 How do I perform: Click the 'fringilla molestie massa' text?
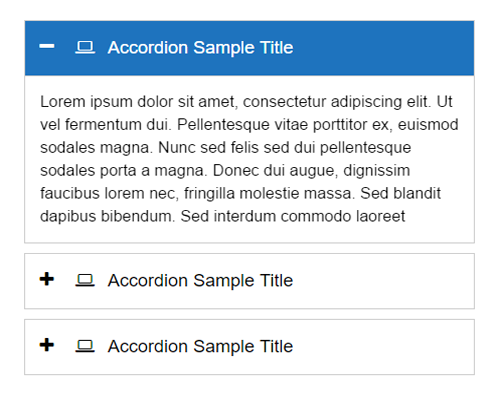click(269, 193)
